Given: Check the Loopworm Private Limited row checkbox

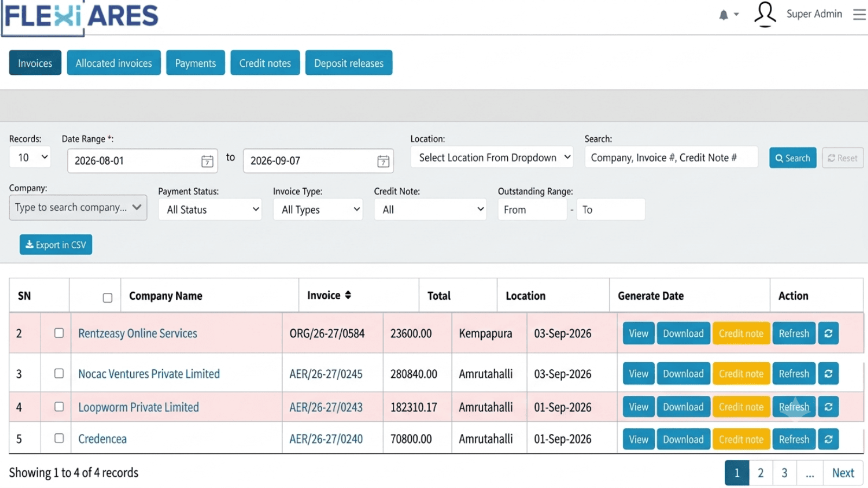Looking at the screenshot, I should 59,407.
